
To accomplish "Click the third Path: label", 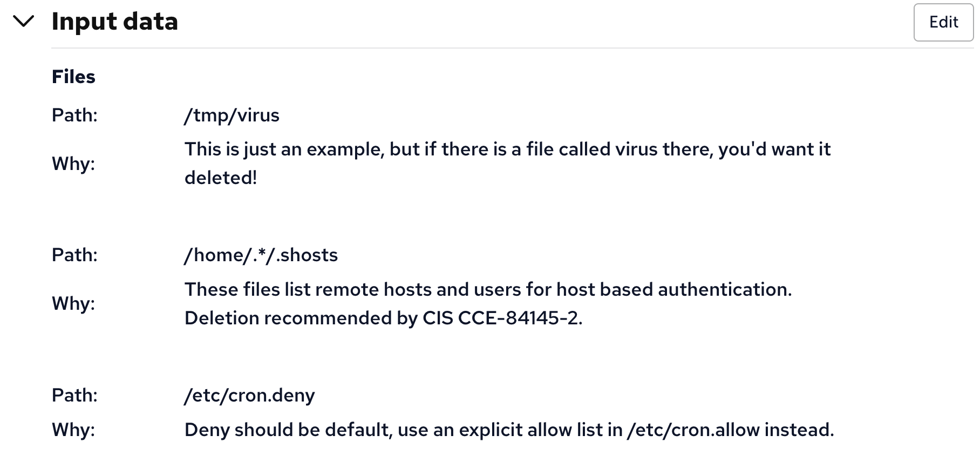I will point(74,395).
